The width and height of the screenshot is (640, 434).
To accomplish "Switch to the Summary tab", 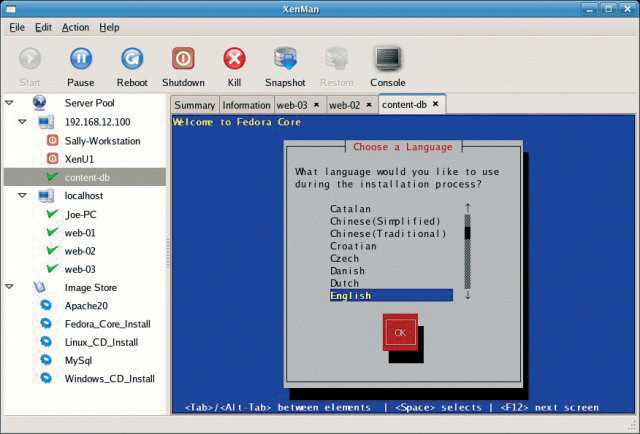I will point(195,105).
